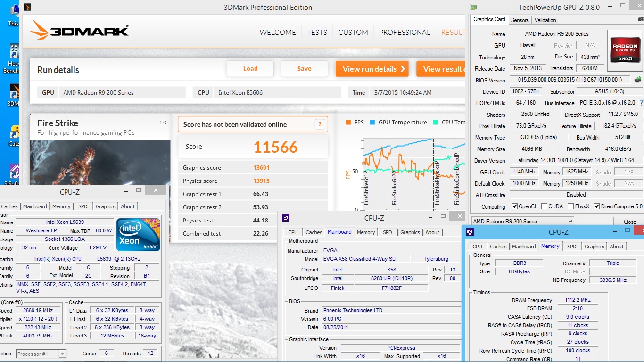Open Graphics tab in leftmost CPU-Z window

click(105, 206)
